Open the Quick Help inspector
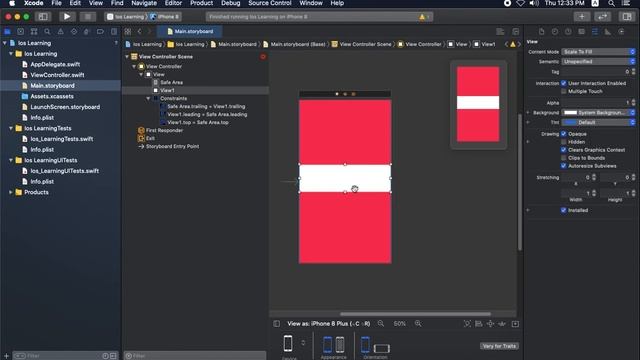 point(568,32)
